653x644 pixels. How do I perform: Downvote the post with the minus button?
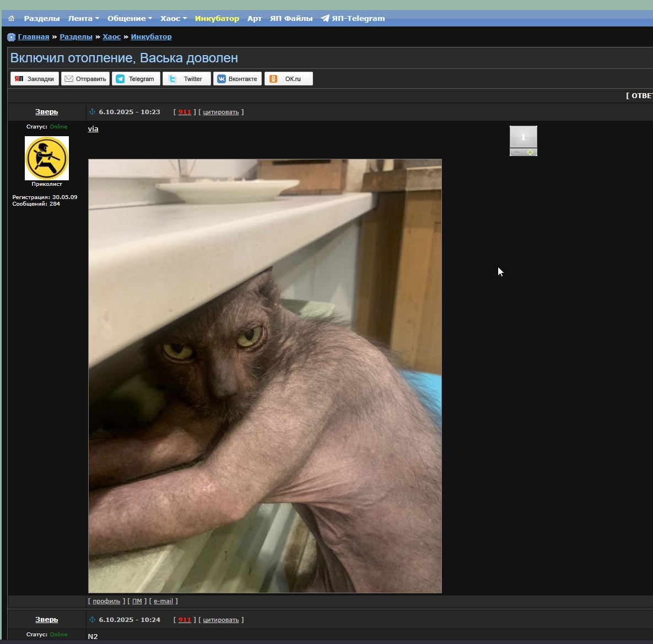[517, 152]
